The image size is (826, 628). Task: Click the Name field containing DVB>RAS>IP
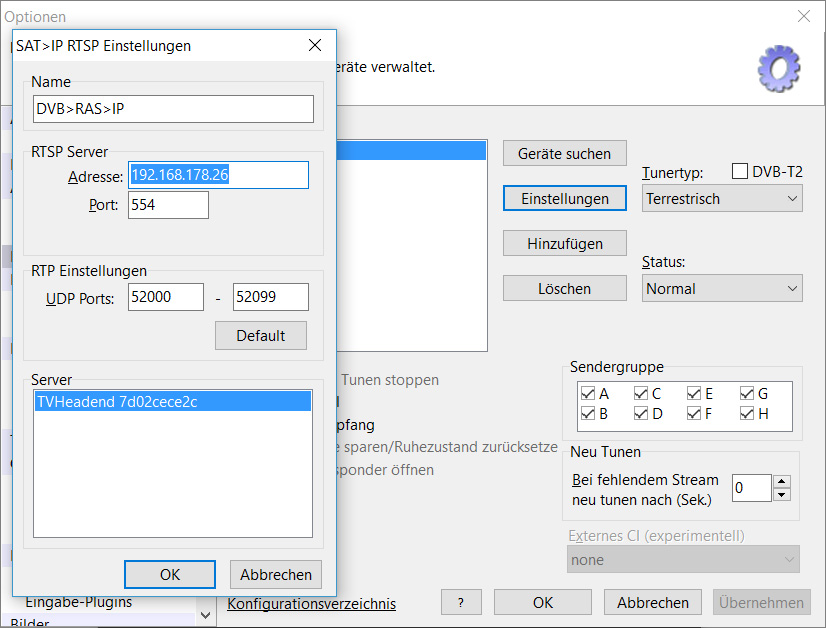(x=173, y=109)
